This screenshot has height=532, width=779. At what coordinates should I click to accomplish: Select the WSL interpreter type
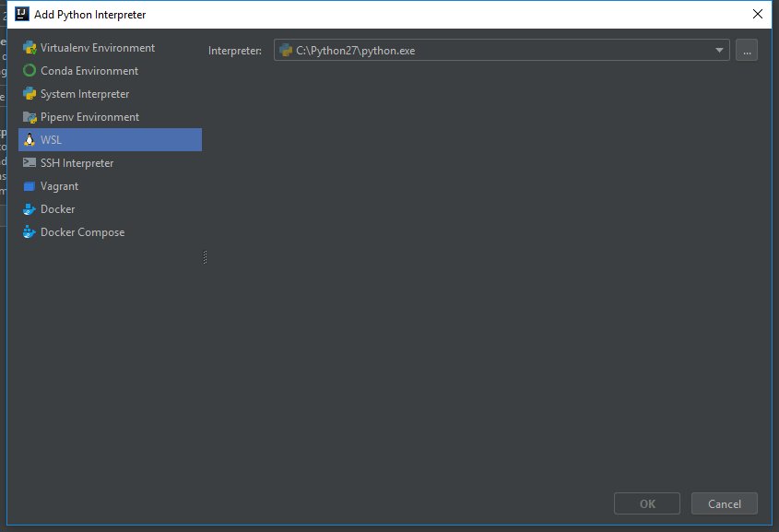pyautogui.click(x=111, y=139)
